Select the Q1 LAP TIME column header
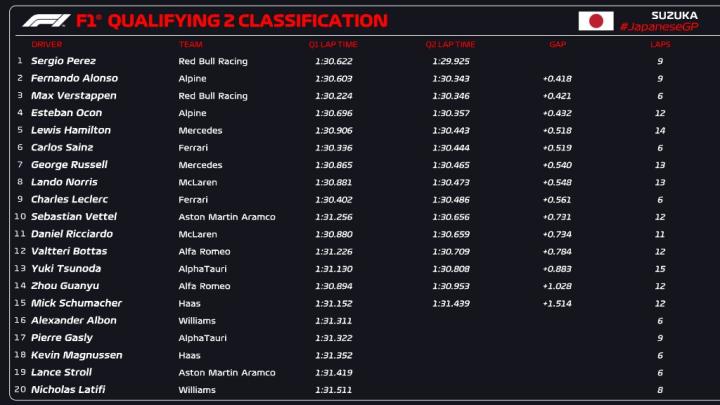This screenshot has height=405, width=720. click(333, 45)
